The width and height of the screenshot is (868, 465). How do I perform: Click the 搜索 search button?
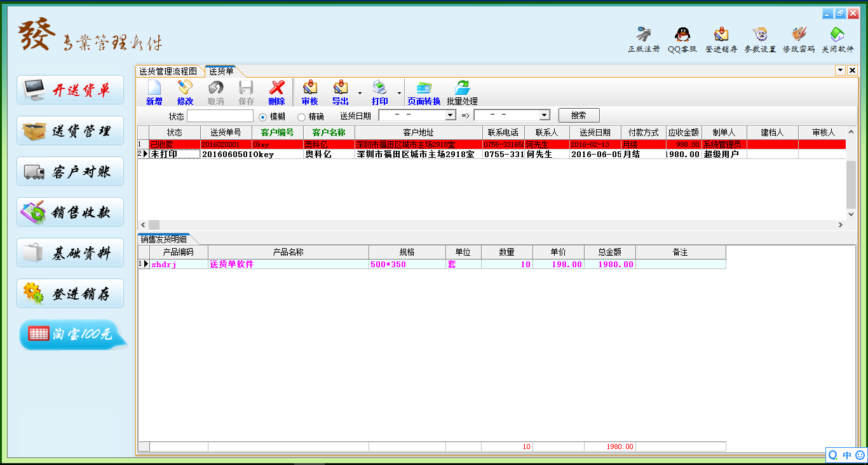pyautogui.click(x=578, y=116)
